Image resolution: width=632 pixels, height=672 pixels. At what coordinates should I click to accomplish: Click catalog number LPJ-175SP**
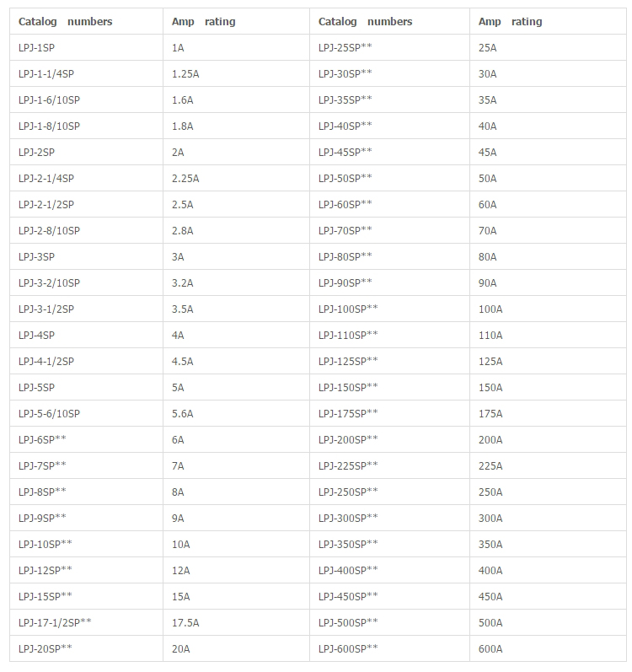point(348,414)
